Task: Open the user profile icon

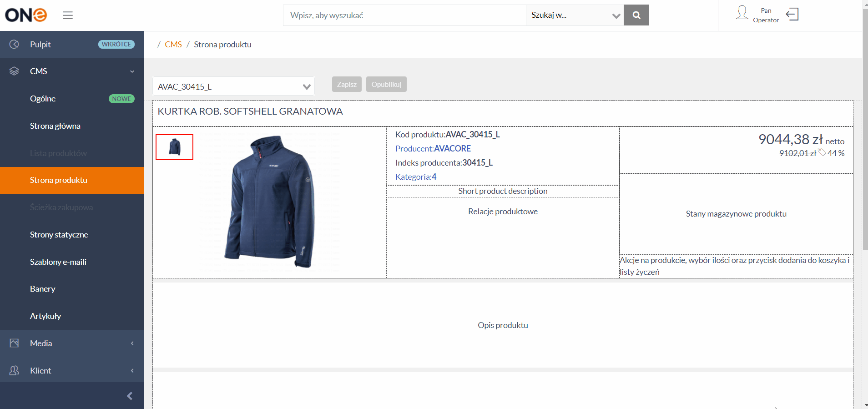Action: 742,13
